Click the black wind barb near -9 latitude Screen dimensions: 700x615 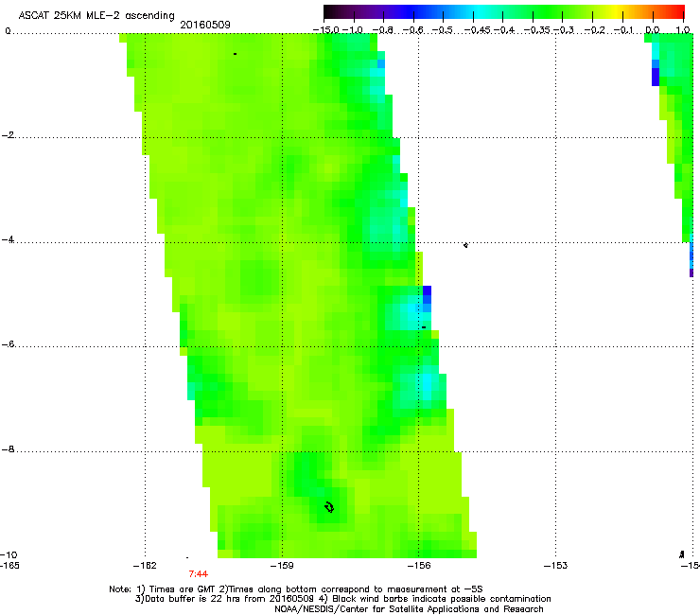[x=329, y=507]
